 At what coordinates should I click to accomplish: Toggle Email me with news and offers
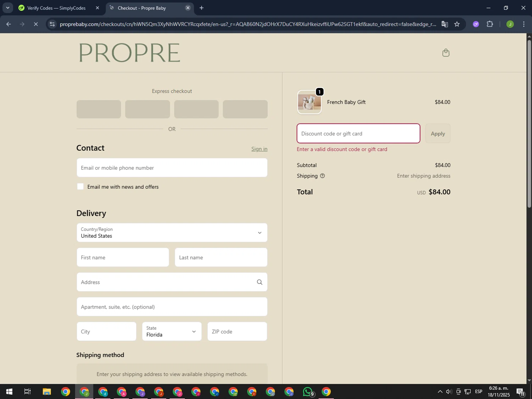point(81,187)
